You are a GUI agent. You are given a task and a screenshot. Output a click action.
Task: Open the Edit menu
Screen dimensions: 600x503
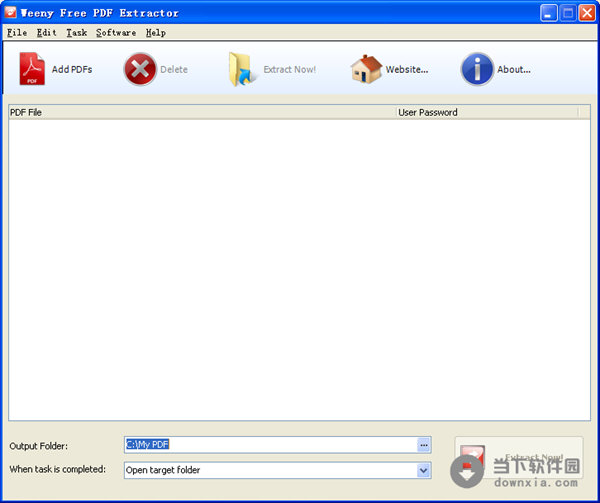click(47, 33)
